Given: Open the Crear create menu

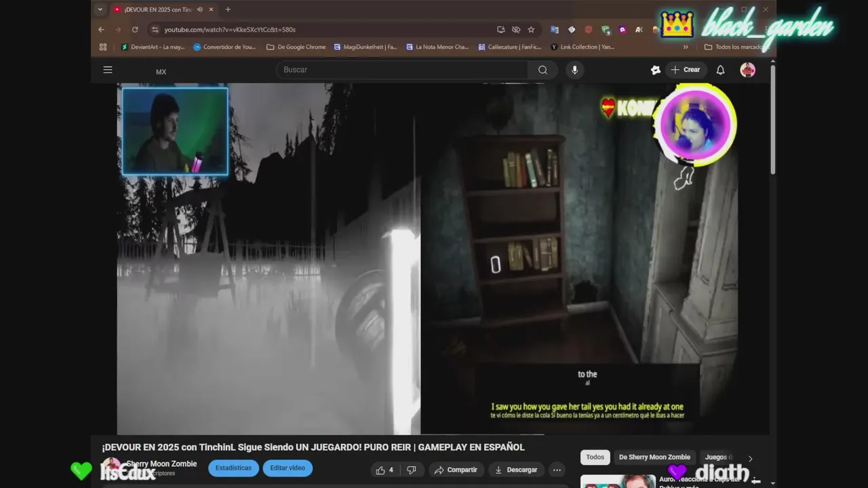Looking at the screenshot, I should pos(686,70).
